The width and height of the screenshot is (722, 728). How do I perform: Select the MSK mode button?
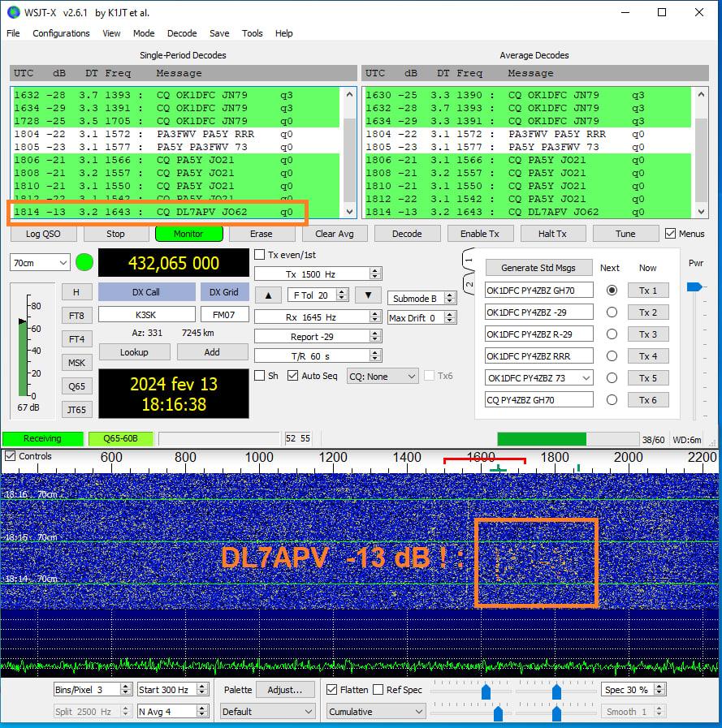coord(76,363)
